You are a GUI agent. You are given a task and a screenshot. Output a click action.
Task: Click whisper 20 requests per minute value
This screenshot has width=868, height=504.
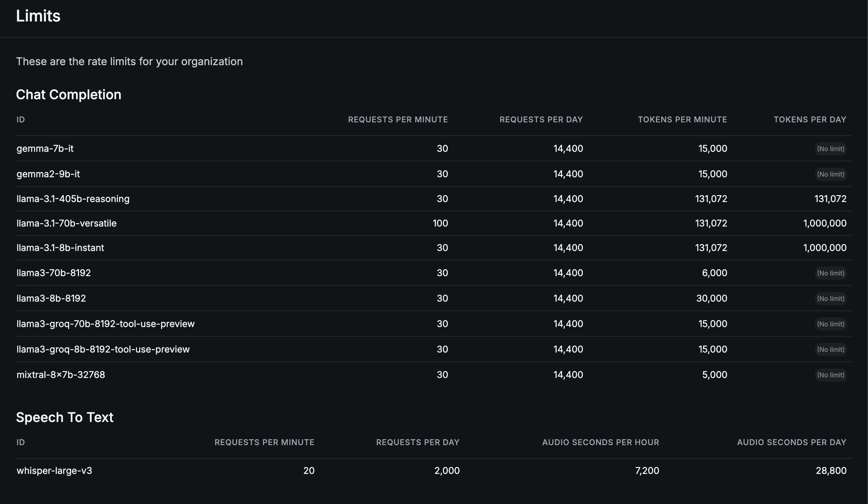tap(309, 470)
